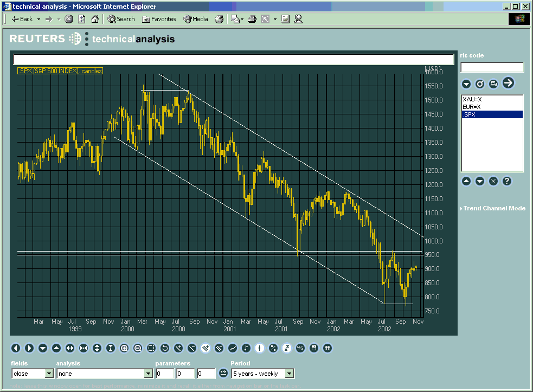The height and width of the screenshot is (392, 533).
Task: Click the pan chart up arrow in bottom toolbar
Action: 56,348
